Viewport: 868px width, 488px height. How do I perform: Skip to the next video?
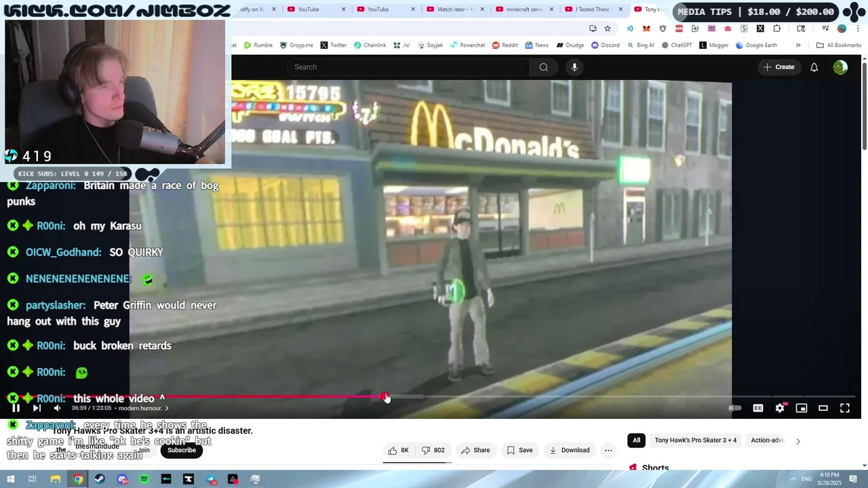tap(37, 408)
